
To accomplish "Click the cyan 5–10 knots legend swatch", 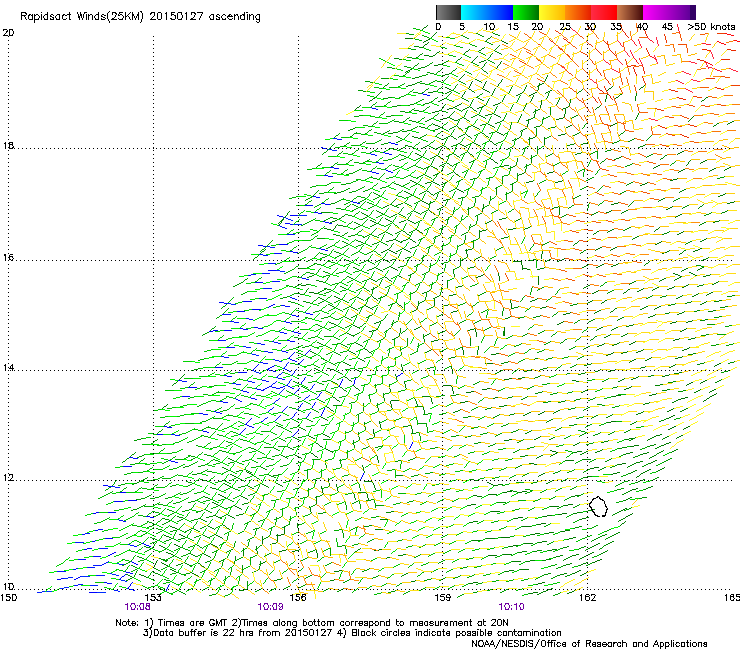I will tap(474, 12).
